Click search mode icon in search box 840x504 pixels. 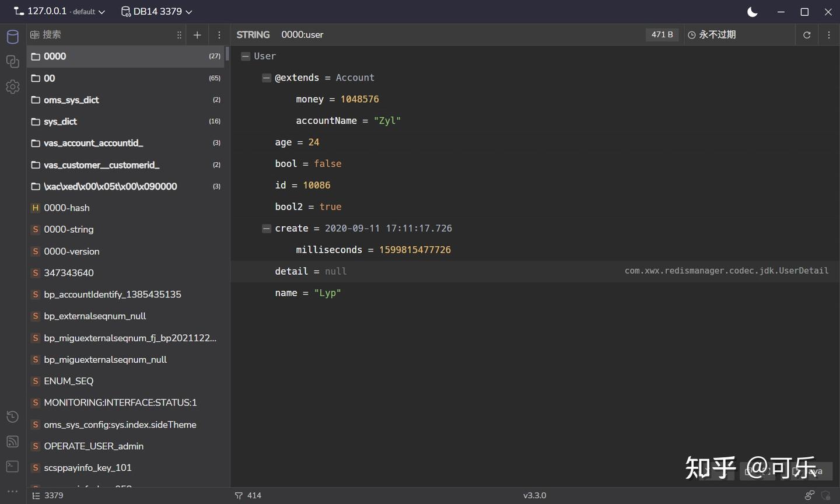click(x=34, y=35)
